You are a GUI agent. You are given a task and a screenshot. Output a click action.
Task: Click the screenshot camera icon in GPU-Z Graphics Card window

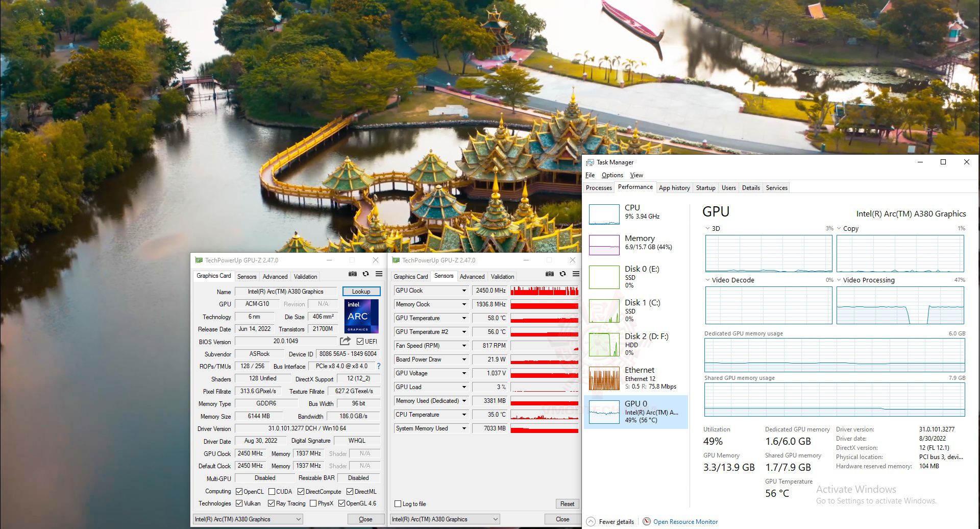point(352,274)
